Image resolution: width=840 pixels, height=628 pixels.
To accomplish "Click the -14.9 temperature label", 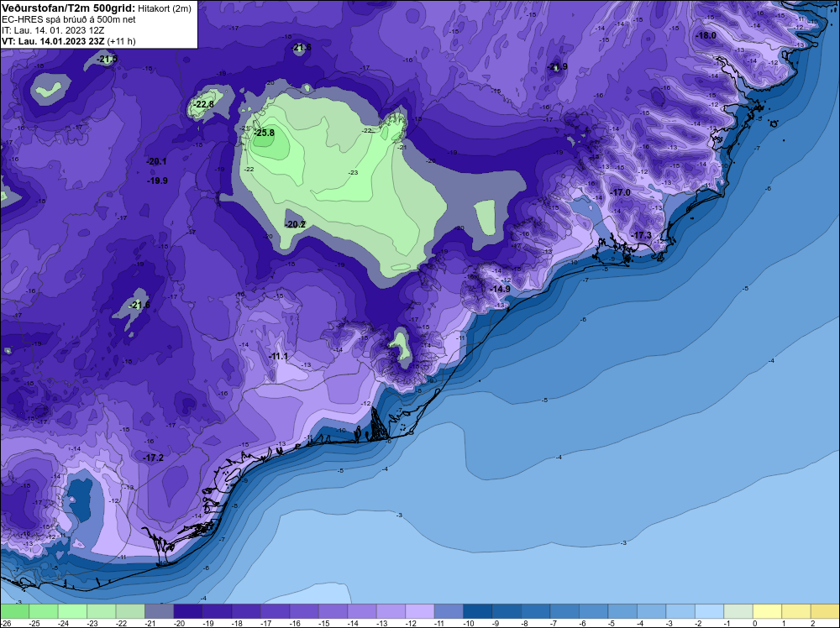I will coord(501,289).
